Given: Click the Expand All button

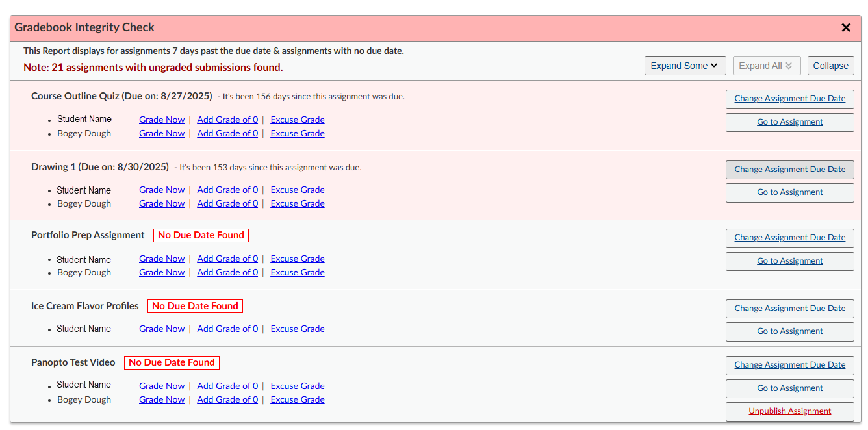Looking at the screenshot, I should [x=766, y=66].
